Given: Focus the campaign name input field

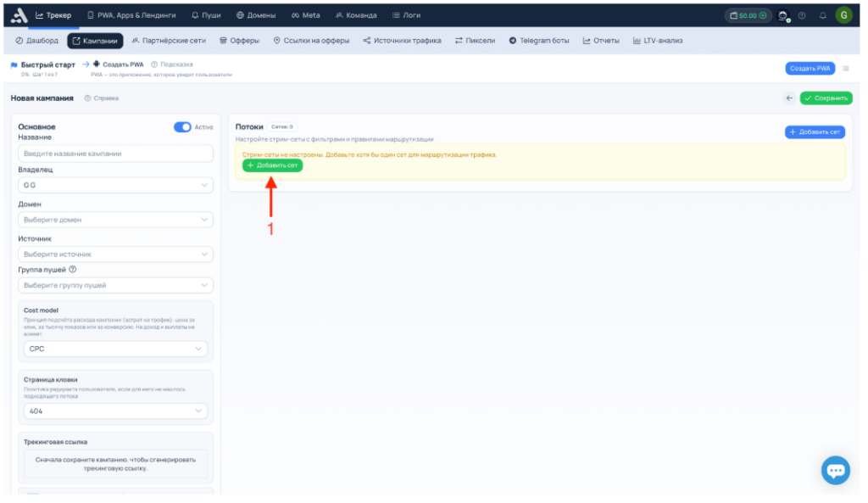Looking at the screenshot, I should pos(115,154).
